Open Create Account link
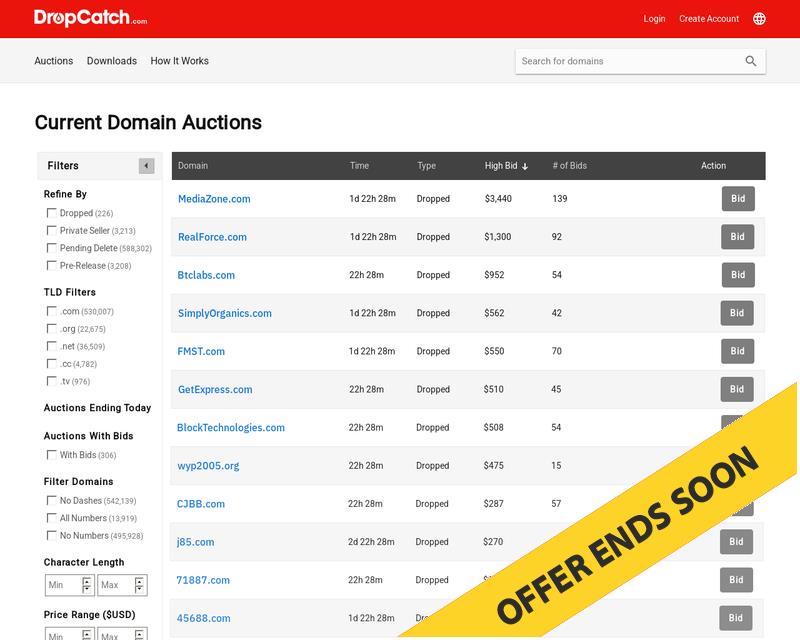The image size is (800, 640). coord(709,19)
